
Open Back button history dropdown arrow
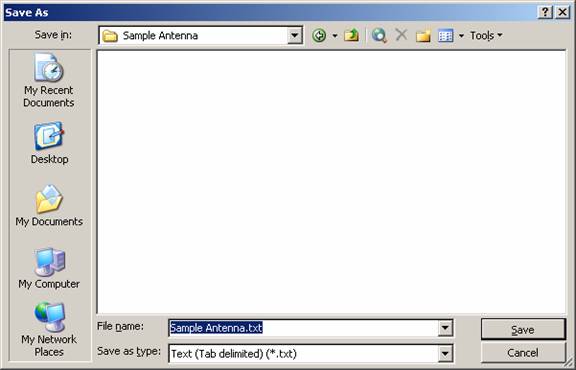click(335, 36)
